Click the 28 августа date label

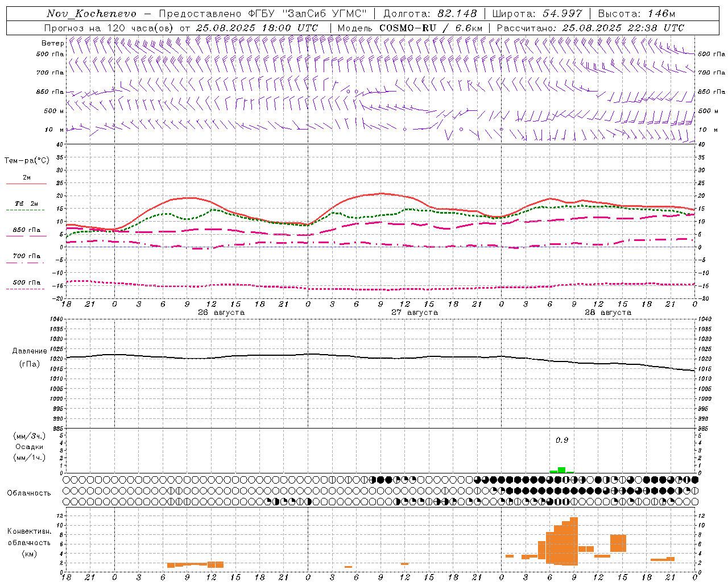[x=608, y=313]
